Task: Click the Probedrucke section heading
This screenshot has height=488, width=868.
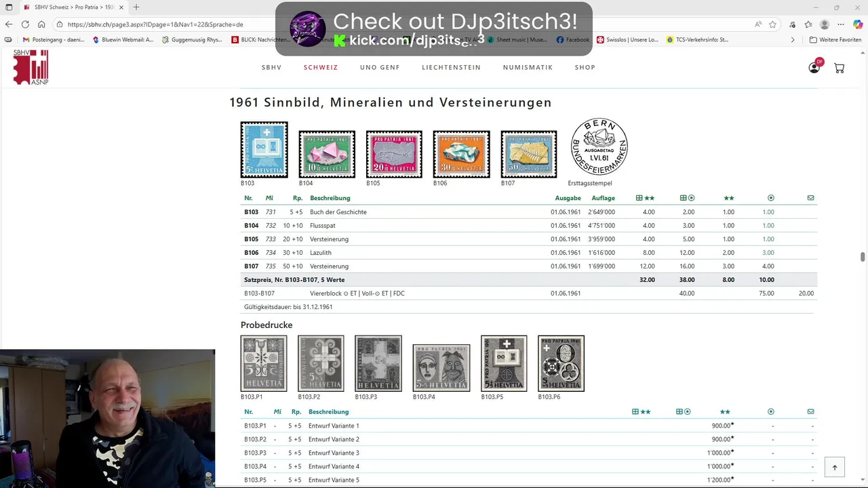Action: [x=267, y=325]
